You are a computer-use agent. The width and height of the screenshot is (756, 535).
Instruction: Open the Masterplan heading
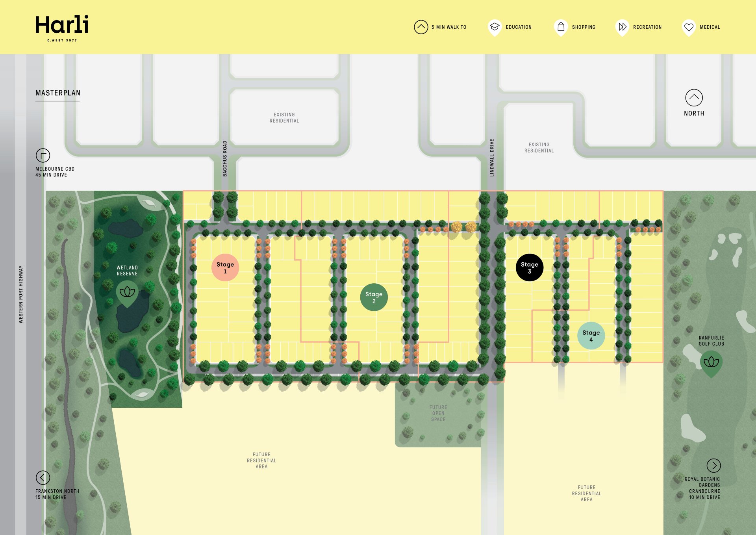[x=58, y=93]
